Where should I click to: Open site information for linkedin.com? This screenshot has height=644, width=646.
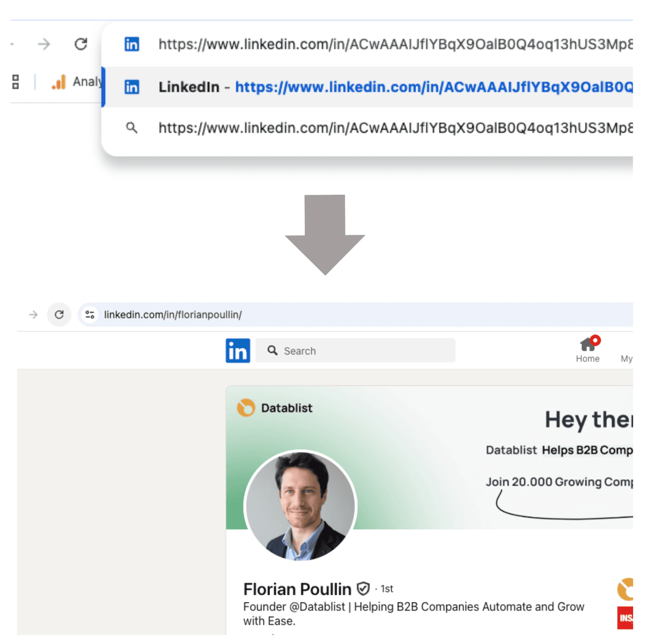point(90,315)
